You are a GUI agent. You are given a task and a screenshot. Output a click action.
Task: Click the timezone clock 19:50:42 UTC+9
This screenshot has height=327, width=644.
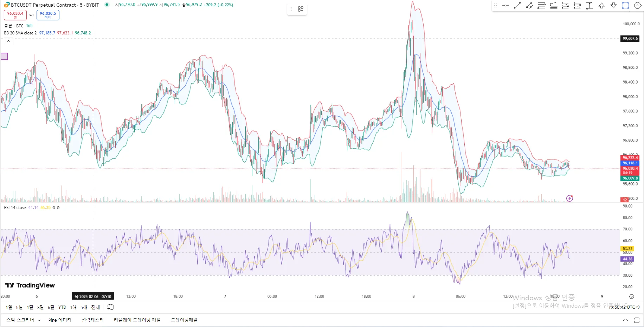point(624,307)
